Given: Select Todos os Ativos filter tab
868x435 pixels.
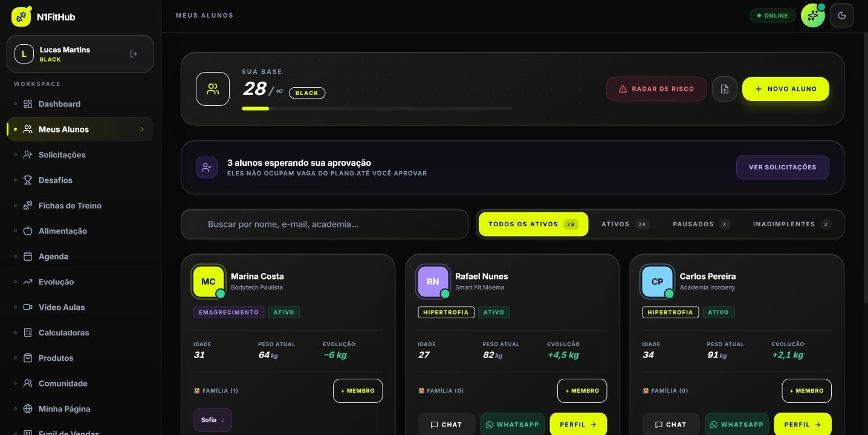Looking at the screenshot, I should [x=533, y=224].
